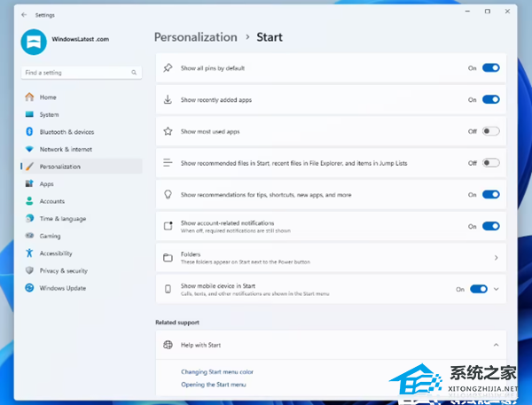Click the Show account-related notifications label
The height and width of the screenshot is (405, 532).
227,222
